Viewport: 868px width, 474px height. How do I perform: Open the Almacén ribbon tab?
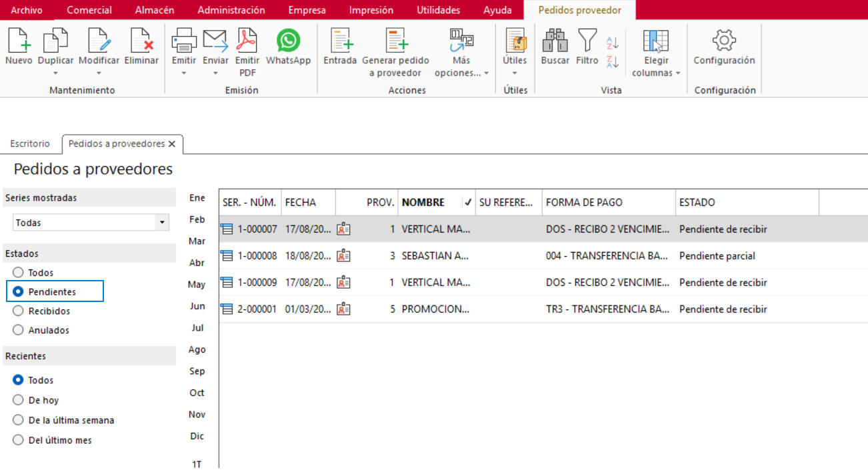[x=155, y=10]
